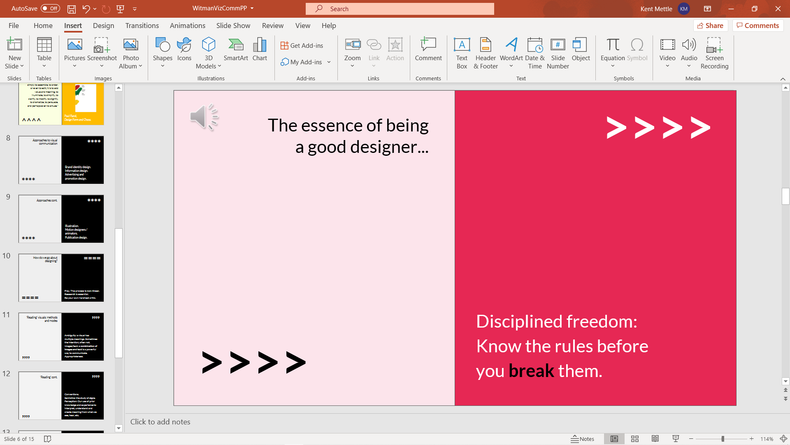
Task: Switch to Slide Sorter view
Action: 634,439
